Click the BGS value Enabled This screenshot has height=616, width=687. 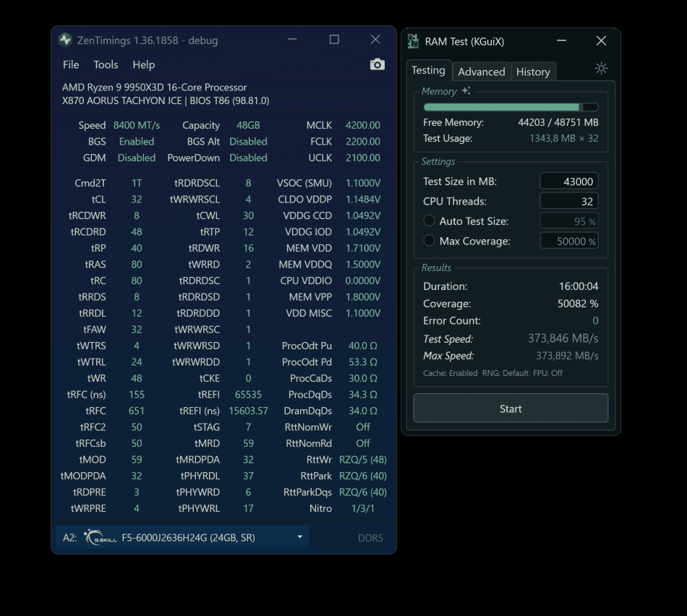click(x=136, y=142)
